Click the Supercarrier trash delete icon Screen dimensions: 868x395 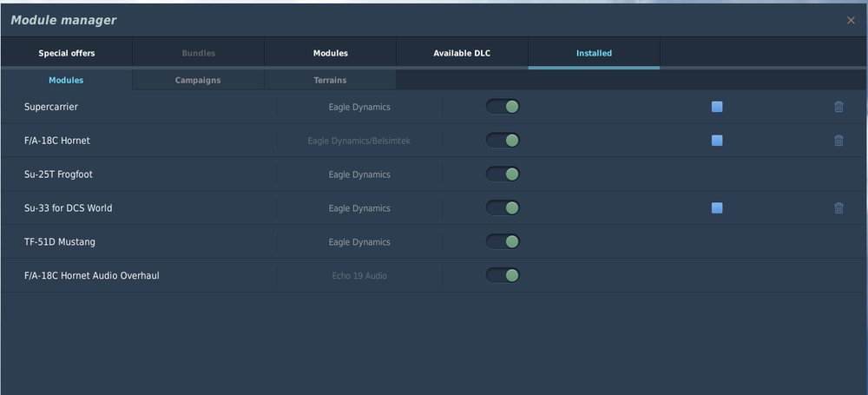[838, 107]
